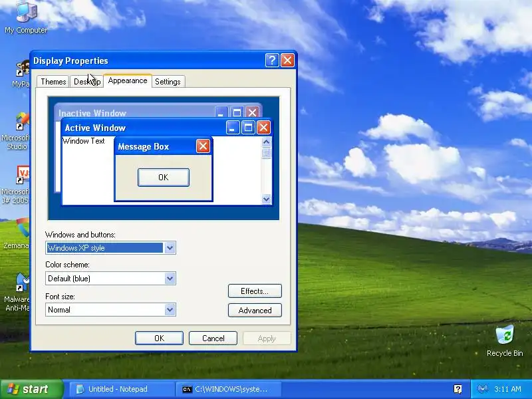Switch to Untitled - Notepad taskbar button
Image resolution: width=532 pixels, height=399 pixels.
click(x=122, y=389)
